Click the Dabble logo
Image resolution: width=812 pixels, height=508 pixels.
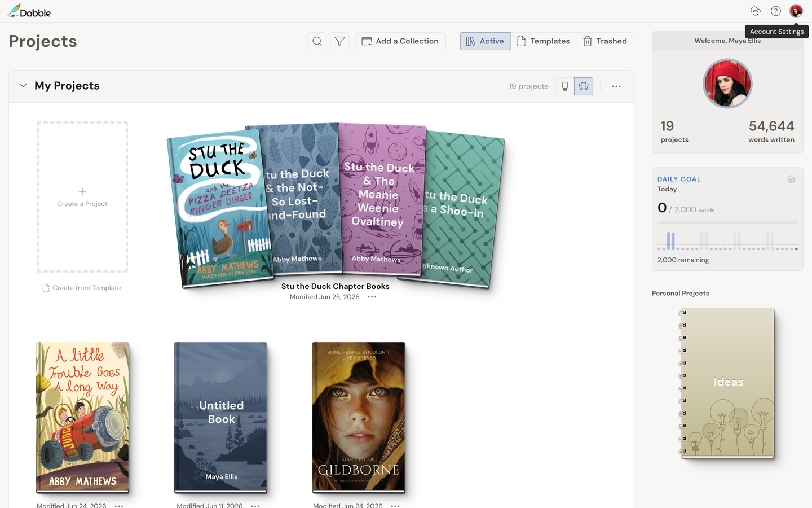[29, 11]
